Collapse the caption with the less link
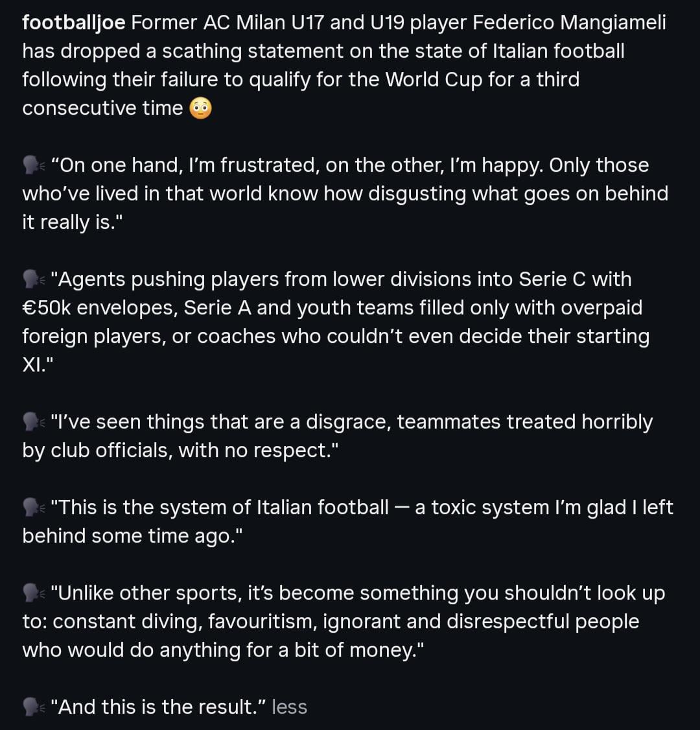The height and width of the screenshot is (730, 700). pyautogui.click(x=289, y=707)
